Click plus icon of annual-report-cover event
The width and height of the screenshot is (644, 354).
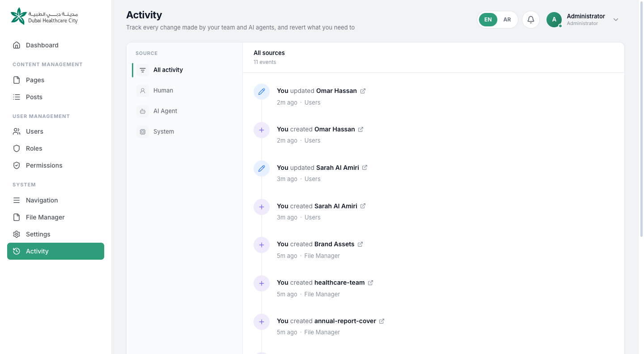tap(262, 322)
